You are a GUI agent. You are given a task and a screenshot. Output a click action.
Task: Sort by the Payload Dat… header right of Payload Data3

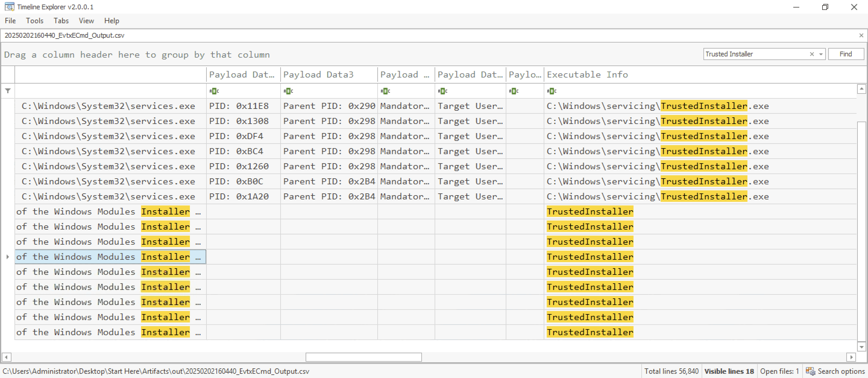[x=470, y=75]
